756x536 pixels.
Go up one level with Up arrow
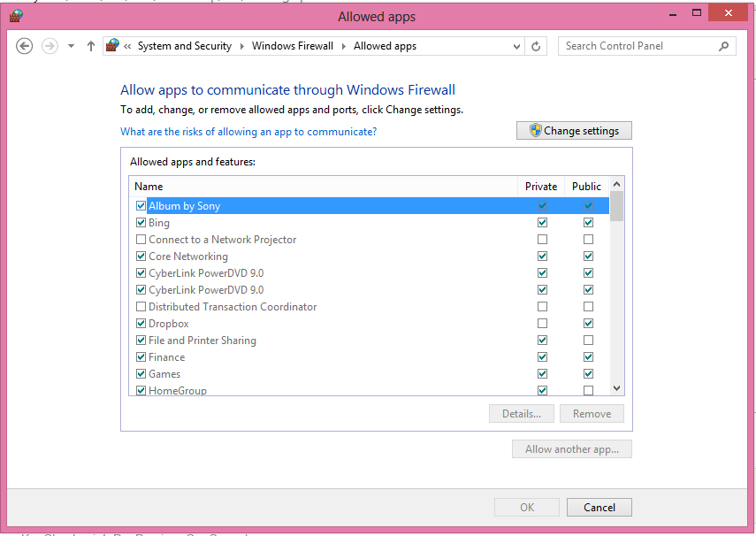pyautogui.click(x=91, y=46)
